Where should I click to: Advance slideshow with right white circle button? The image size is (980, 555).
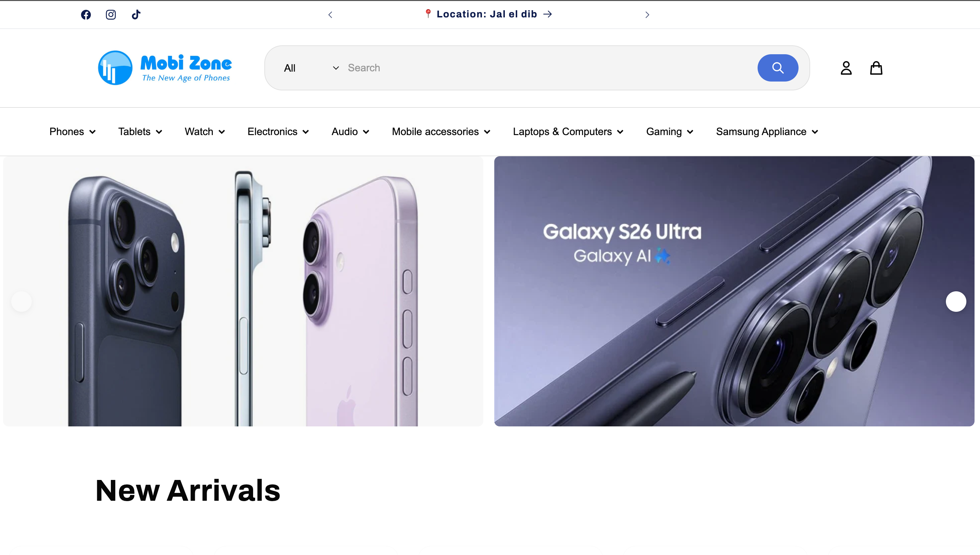(x=955, y=302)
